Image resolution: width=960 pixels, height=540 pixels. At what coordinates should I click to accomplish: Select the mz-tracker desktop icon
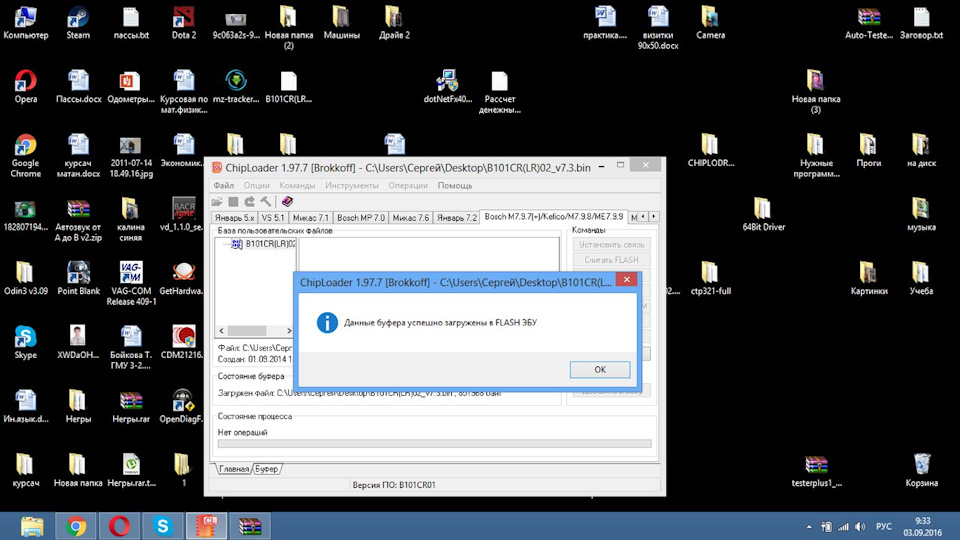pyautogui.click(x=236, y=86)
